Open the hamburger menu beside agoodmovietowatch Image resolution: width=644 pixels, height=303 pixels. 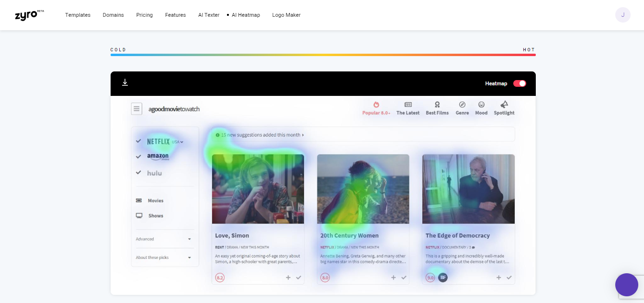136,109
